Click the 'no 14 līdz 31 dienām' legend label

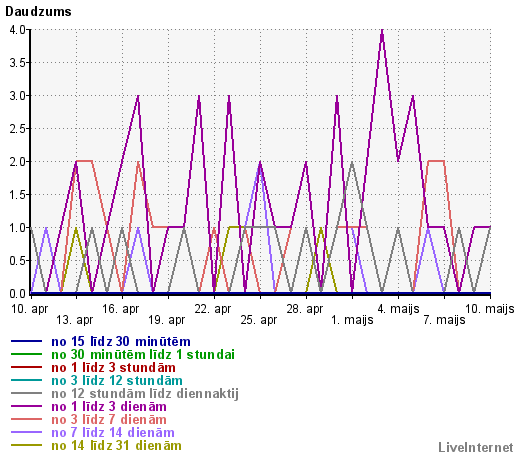[116, 446]
